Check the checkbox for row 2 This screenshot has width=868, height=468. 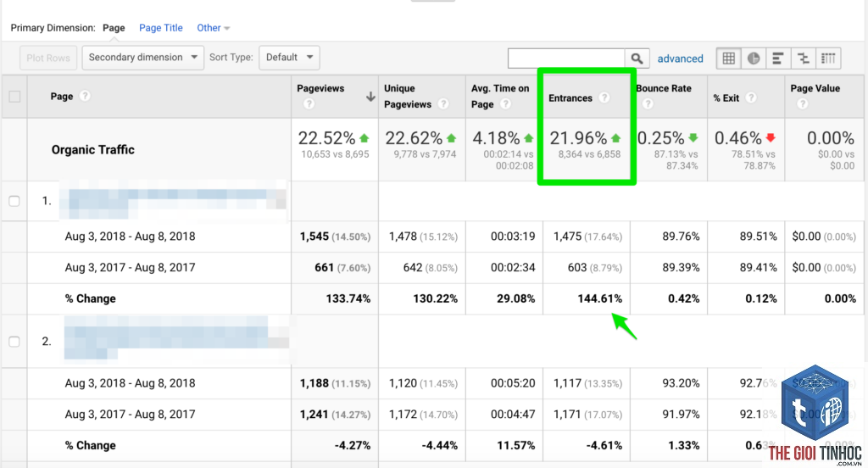pos(14,342)
